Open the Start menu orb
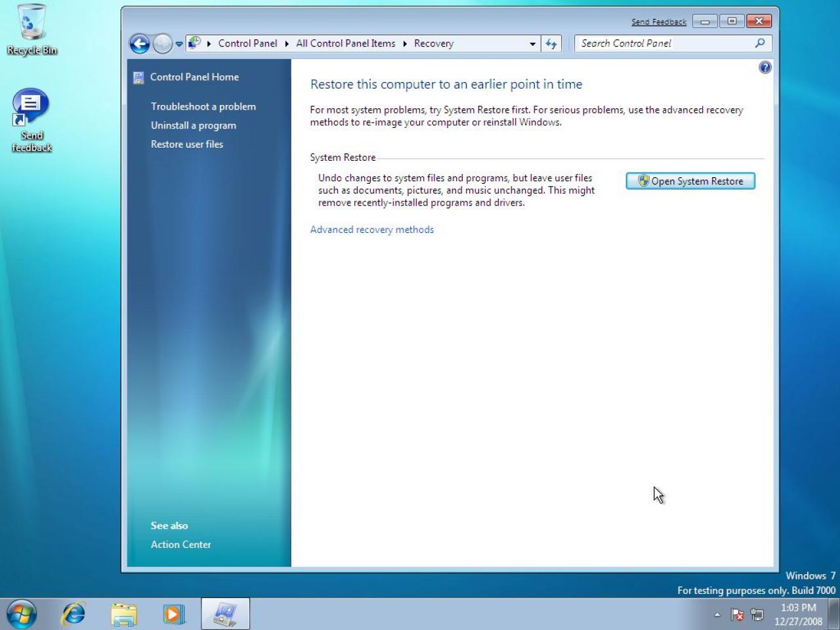Image resolution: width=840 pixels, height=630 pixels. pyautogui.click(x=22, y=614)
